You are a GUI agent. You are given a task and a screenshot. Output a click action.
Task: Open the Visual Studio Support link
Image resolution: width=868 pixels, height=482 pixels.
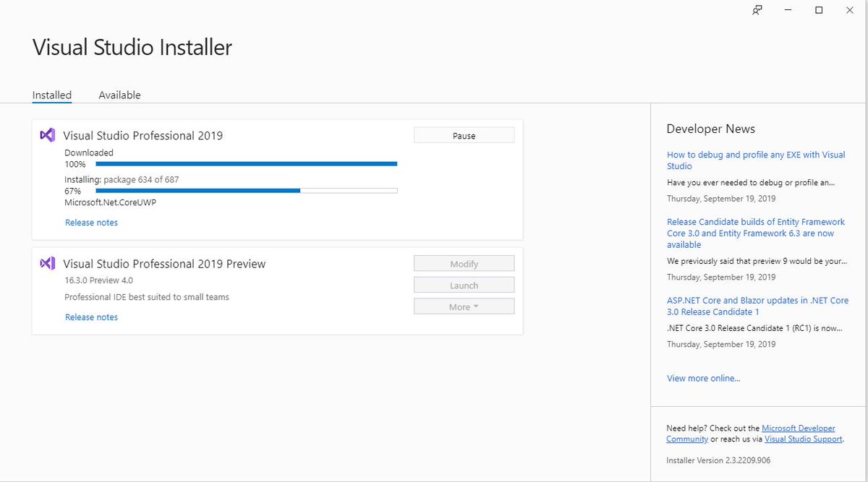tap(803, 439)
